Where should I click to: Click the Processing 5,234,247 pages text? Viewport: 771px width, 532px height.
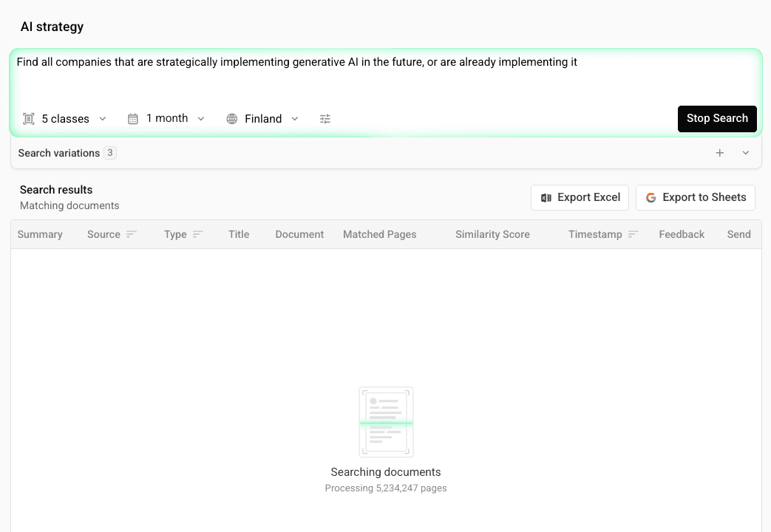(386, 488)
